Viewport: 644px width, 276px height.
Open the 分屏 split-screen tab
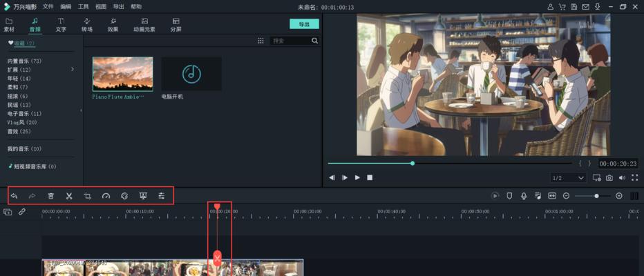click(176, 25)
